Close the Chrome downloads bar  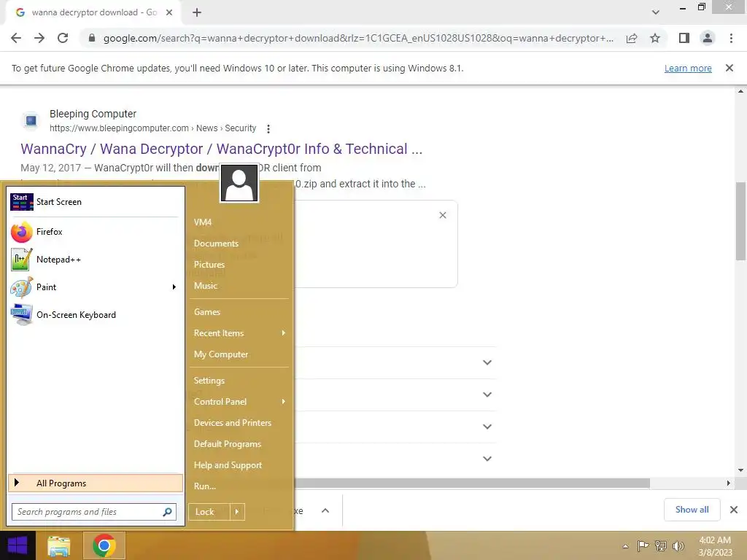(x=734, y=510)
